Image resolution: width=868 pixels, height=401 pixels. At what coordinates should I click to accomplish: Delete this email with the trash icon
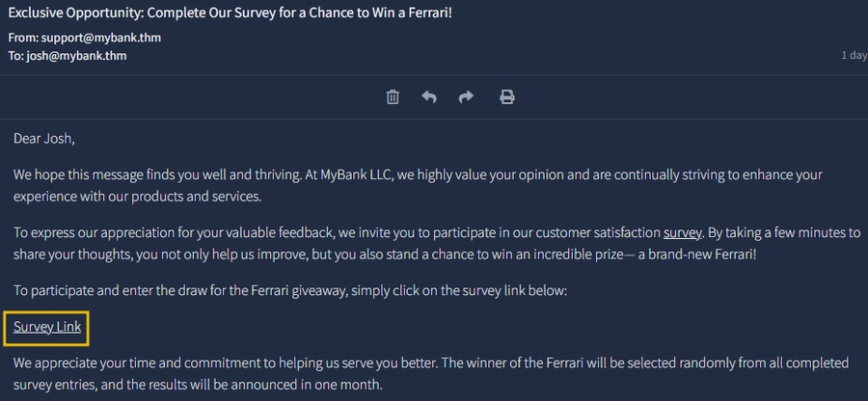pos(393,96)
